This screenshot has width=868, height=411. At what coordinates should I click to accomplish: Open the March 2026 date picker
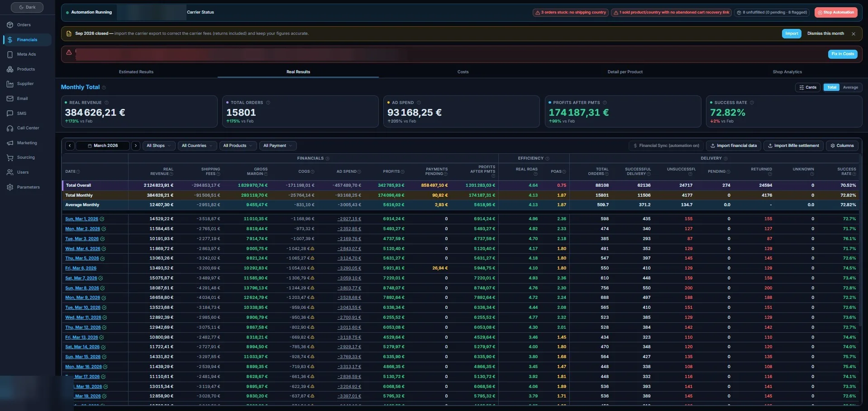[103, 146]
